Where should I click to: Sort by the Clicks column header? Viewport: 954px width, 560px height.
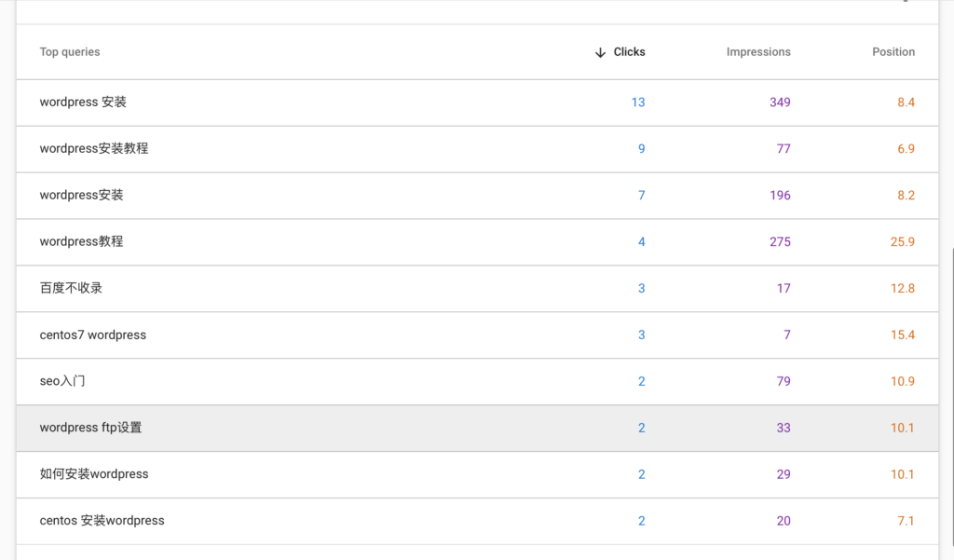tap(629, 52)
